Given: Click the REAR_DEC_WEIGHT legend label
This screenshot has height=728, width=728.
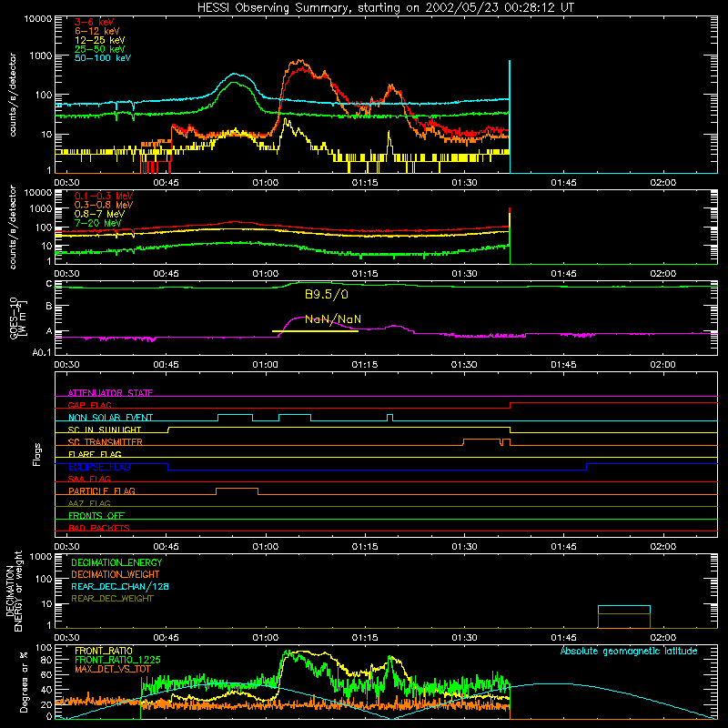Looking at the screenshot, I should pos(112,599).
